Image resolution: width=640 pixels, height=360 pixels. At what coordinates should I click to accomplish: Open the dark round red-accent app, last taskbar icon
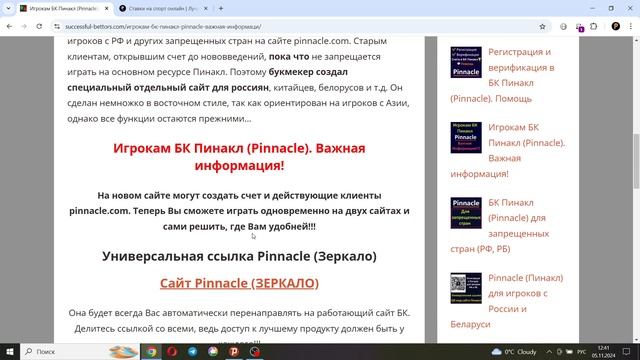pyautogui.click(x=255, y=351)
